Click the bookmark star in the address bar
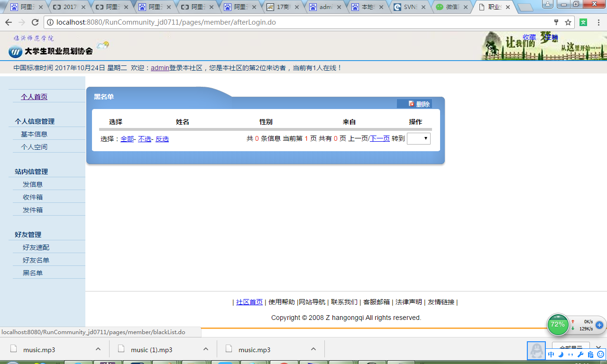 click(568, 22)
